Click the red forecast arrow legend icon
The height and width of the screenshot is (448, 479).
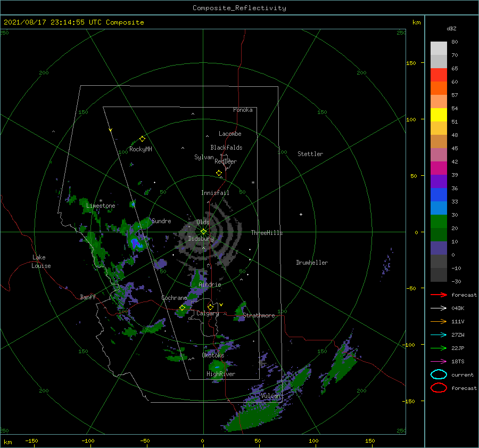[x=439, y=295]
